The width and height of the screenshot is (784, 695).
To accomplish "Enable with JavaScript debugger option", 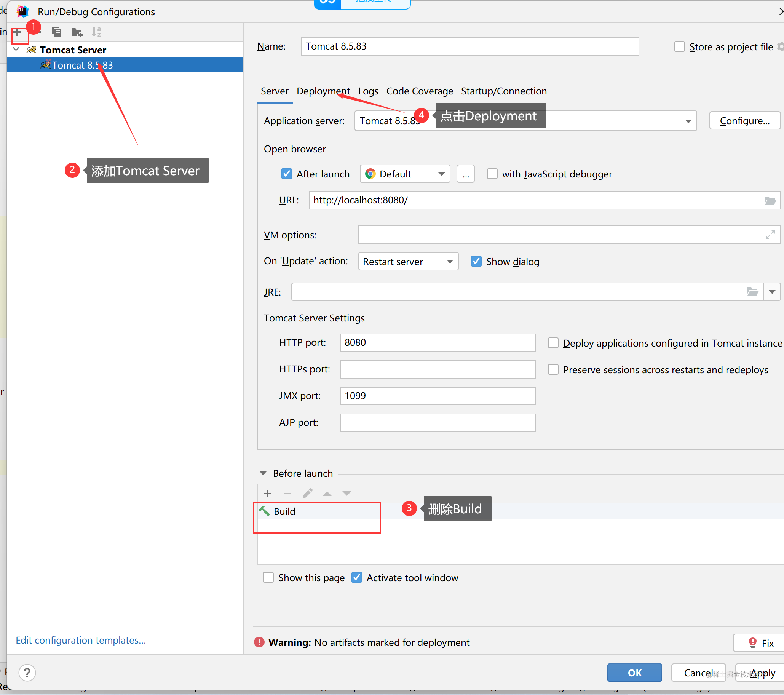I will (x=492, y=174).
